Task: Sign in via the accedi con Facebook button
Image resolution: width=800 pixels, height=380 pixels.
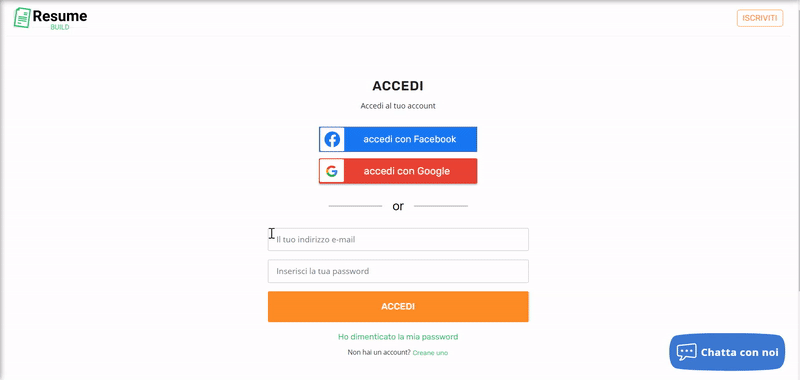Action: tap(398, 139)
